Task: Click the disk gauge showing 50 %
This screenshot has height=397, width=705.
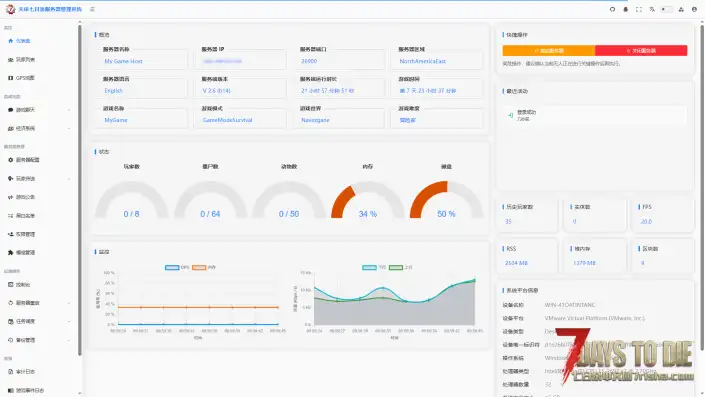Action: tap(446, 200)
